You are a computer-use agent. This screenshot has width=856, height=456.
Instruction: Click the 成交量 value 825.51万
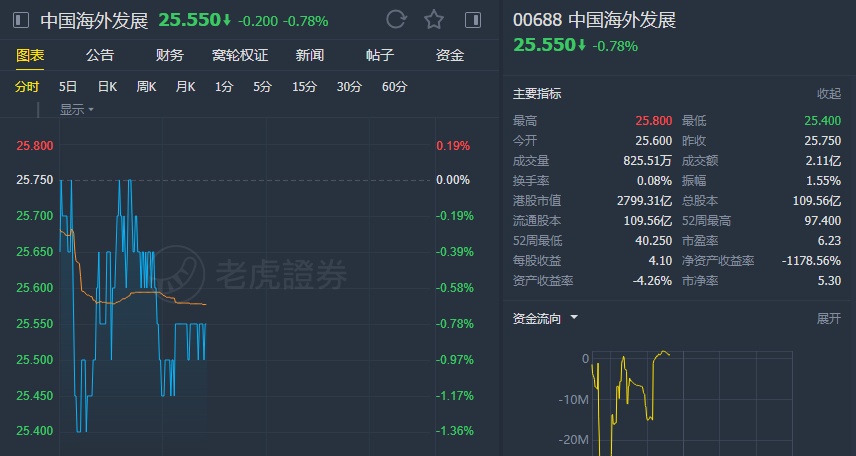tap(648, 161)
